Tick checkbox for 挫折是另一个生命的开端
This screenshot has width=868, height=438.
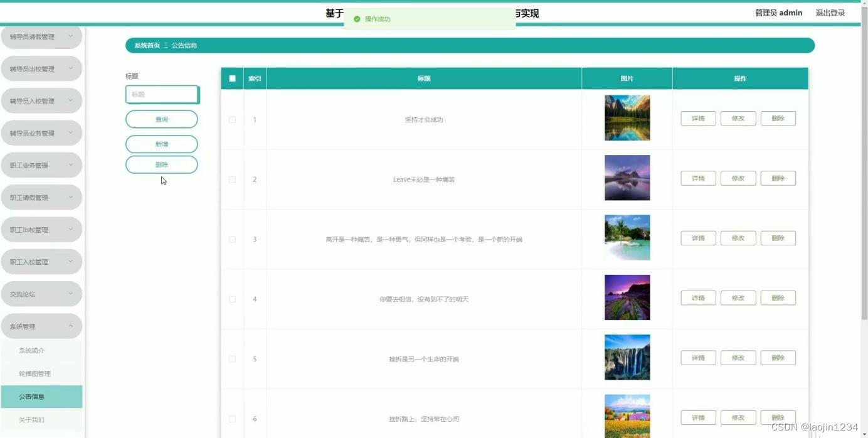click(232, 359)
